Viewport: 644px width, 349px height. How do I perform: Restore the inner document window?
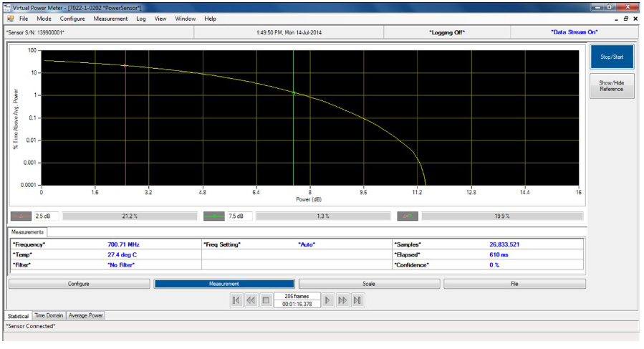pyautogui.click(x=626, y=19)
